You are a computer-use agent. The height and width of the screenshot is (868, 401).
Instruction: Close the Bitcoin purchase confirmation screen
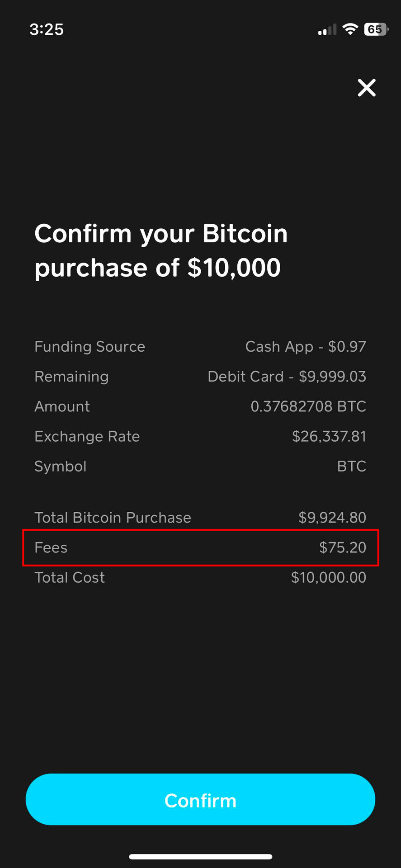pyautogui.click(x=367, y=88)
